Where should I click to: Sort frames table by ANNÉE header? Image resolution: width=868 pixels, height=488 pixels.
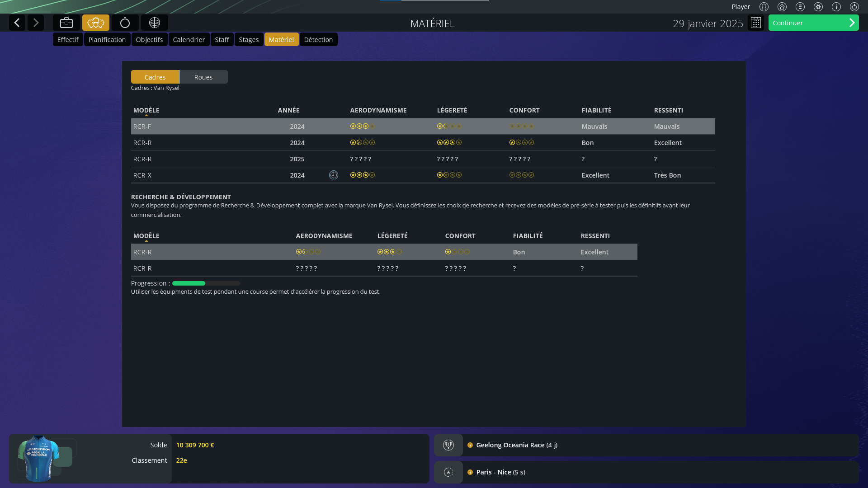(288, 110)
